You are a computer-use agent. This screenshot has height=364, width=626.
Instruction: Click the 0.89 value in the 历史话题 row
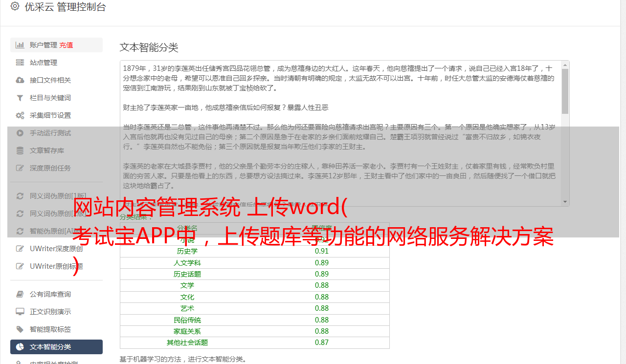(322, 274)
